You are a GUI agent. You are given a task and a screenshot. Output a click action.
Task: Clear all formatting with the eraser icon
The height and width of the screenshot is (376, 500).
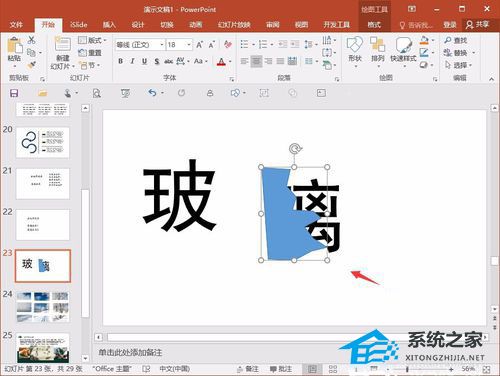coord(228,44)
